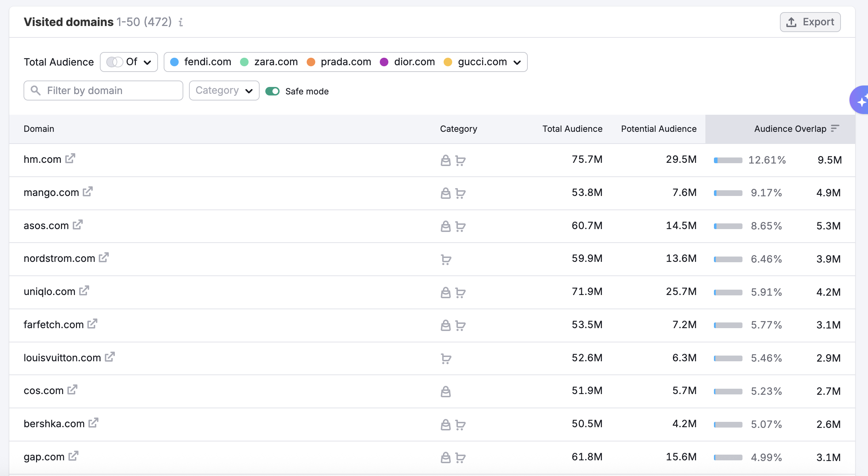Open the compared domains selector dropdown

point(517,62)
